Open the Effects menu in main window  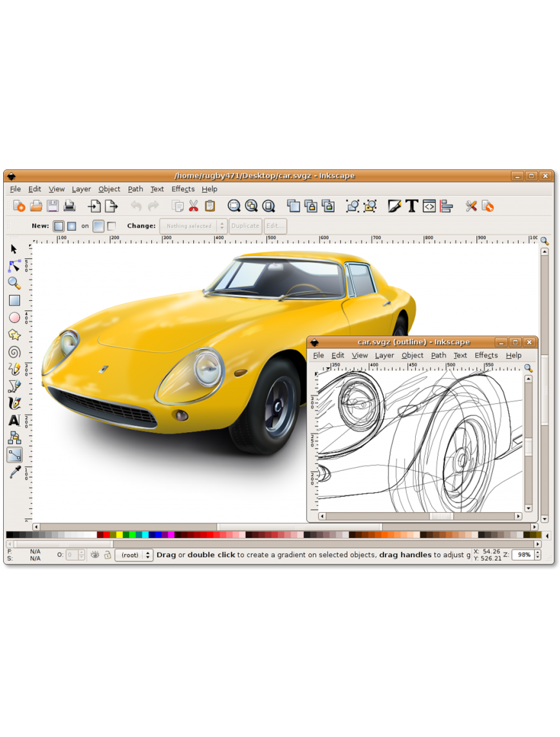coord(183,189)
